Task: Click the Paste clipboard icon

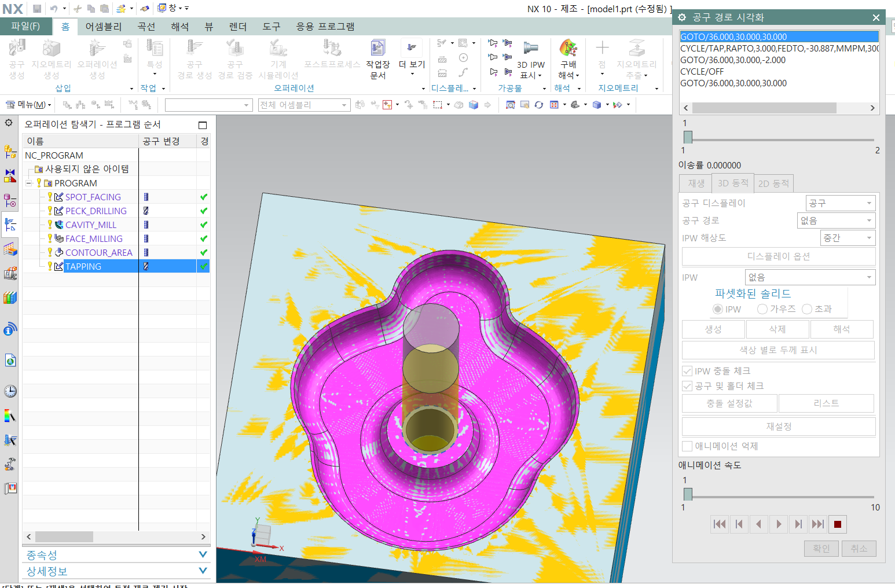Action: (104, 9)
